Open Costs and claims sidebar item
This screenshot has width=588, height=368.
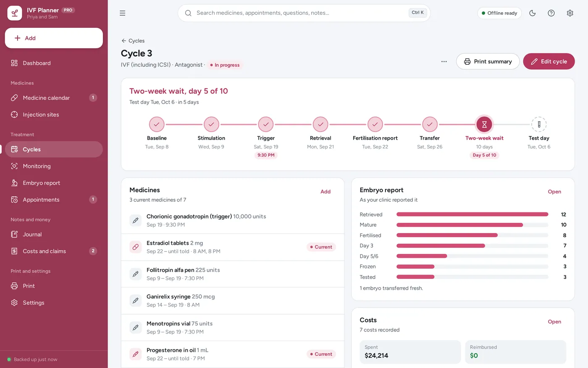click(x=54, y=251)
